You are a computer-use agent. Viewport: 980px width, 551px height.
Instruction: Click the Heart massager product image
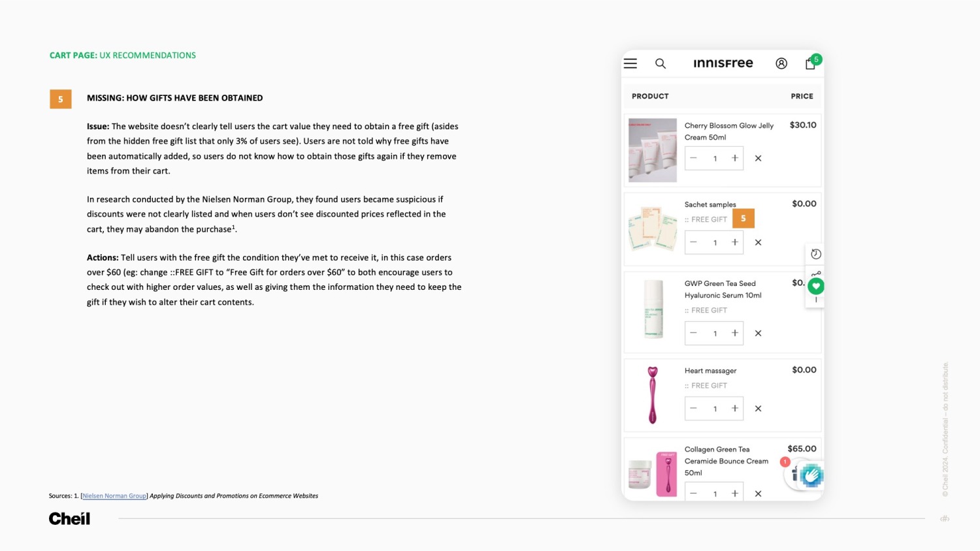[x=653, y=395]
